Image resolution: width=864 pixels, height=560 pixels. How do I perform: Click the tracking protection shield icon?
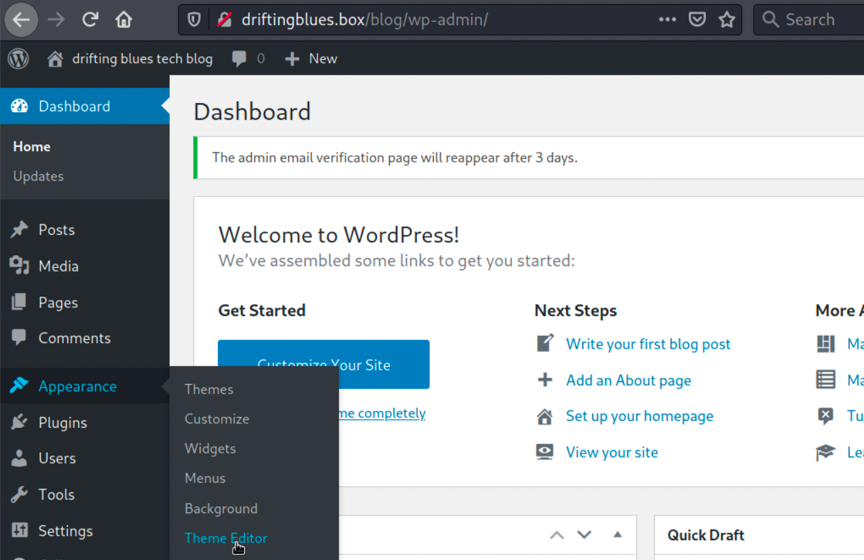pyautogui.click(x=194, y=20)
